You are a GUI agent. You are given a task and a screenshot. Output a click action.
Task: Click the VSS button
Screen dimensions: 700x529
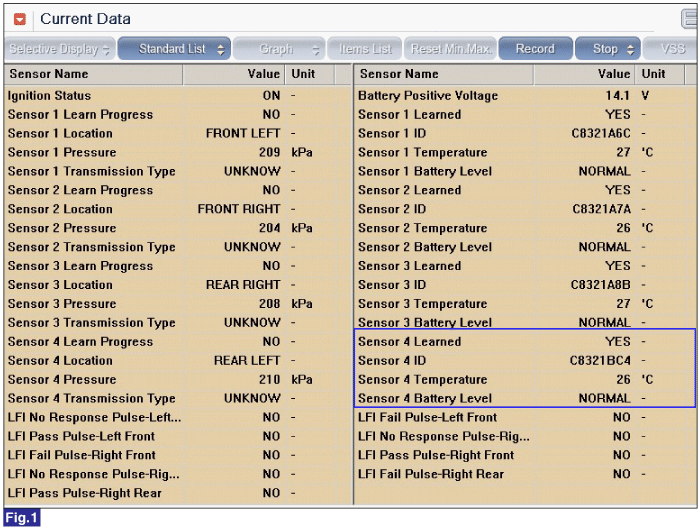[x=672, y=49]
